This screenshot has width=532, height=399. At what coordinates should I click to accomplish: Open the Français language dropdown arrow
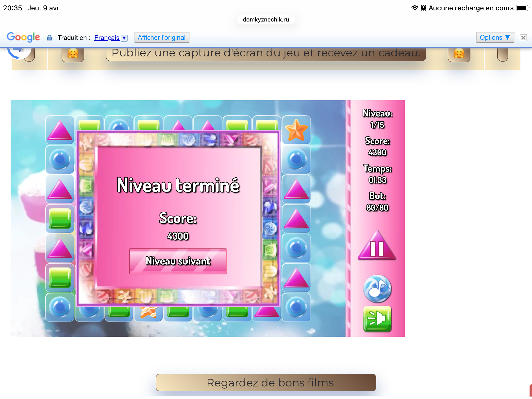click(x=124, y=38)
